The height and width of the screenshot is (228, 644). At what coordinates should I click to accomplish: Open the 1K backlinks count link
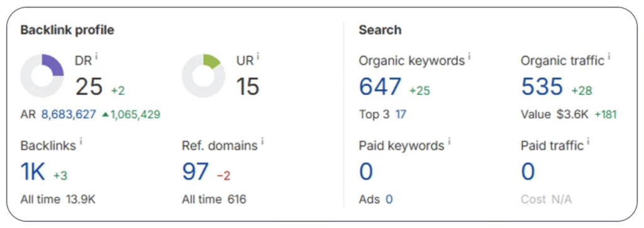click(33, 171)
